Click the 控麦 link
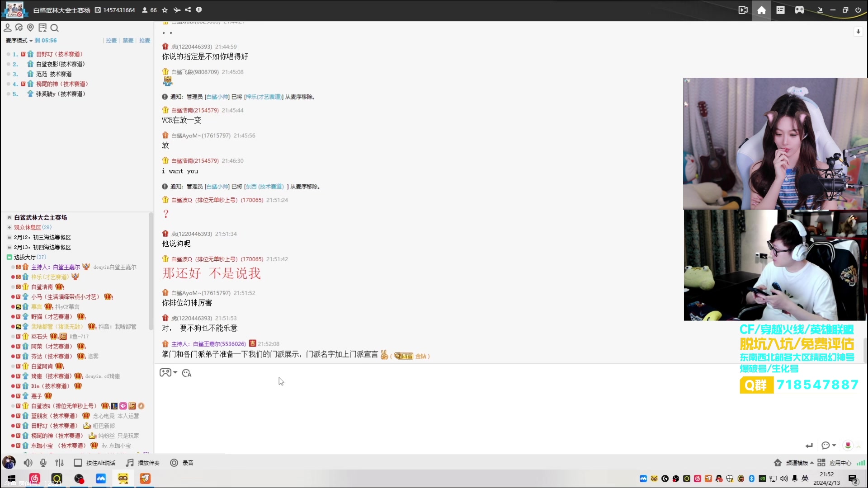The height and width of the screenshot is (488, 868). (x=111, y=41)
